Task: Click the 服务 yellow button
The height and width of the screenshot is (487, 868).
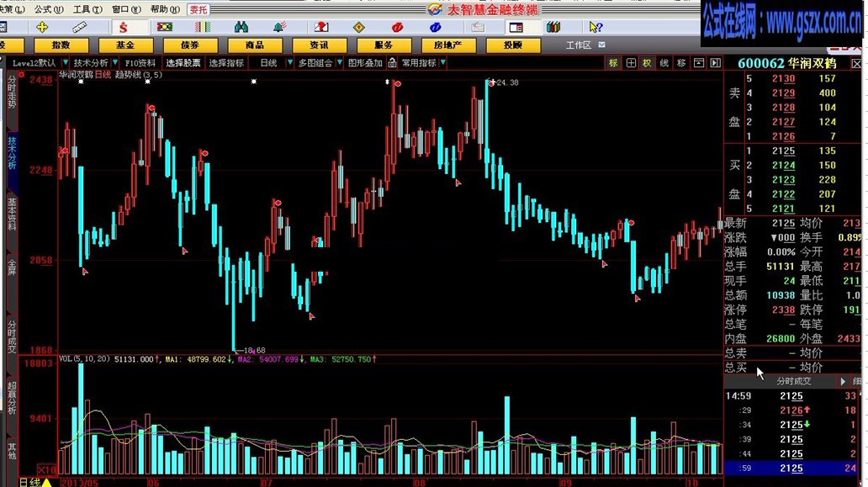Action: 384,45
